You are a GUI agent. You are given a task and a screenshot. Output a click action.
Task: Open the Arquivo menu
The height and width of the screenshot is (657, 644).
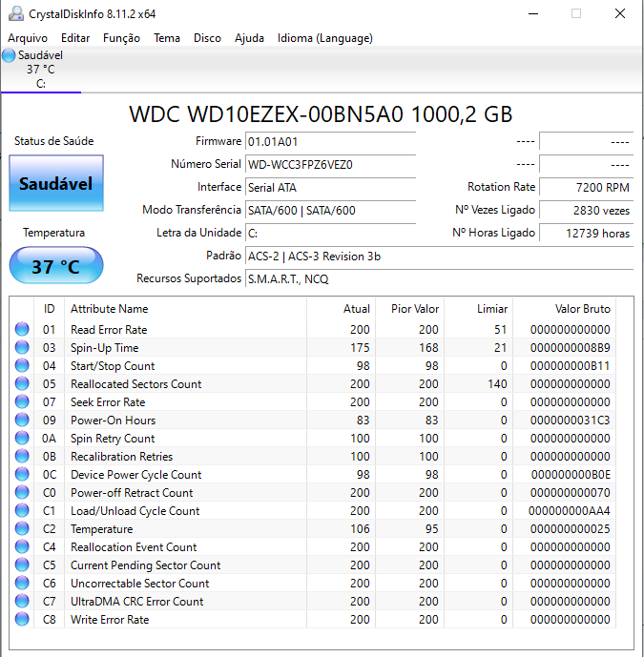click(x=28, y=38)
